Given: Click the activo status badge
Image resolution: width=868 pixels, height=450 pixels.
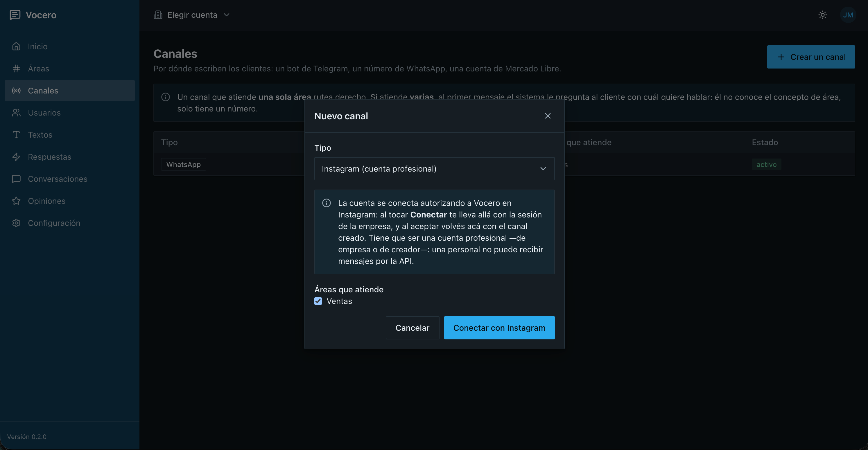Looking at the screenshot, I should pyautogui.click(x=766, y=164).
